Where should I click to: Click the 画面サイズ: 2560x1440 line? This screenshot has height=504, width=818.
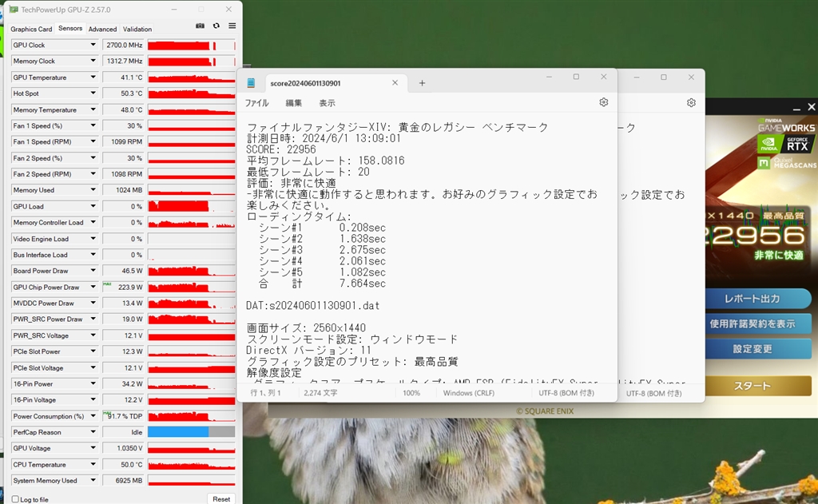(x=306, y=328)
